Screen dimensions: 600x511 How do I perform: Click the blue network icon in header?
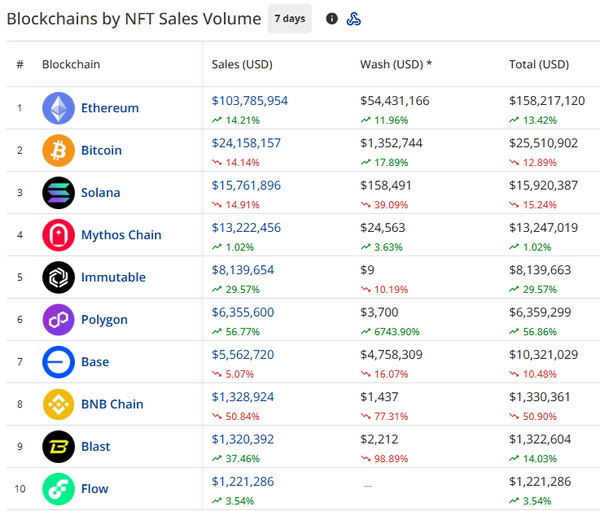click(x=354, y=19)
